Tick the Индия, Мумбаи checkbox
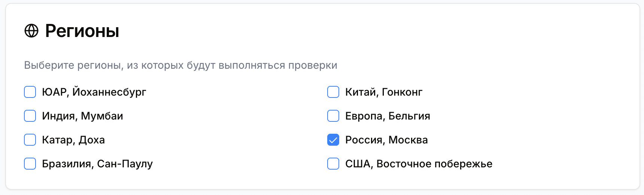This screenshot has width=644, height=195. 30,116
